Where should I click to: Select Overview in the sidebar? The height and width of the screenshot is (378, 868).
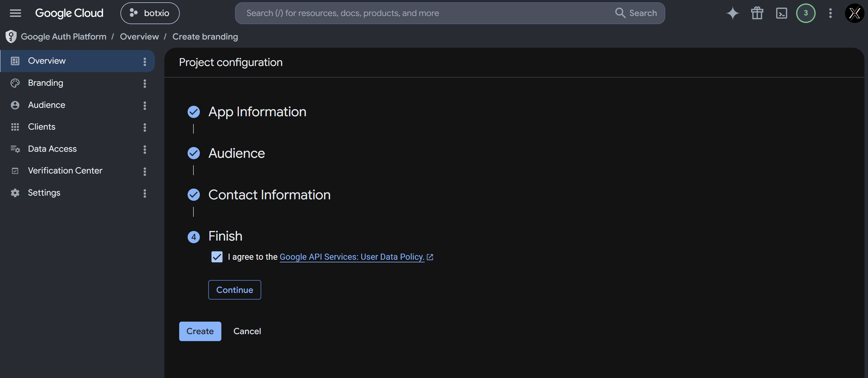[x=77, y=61]
